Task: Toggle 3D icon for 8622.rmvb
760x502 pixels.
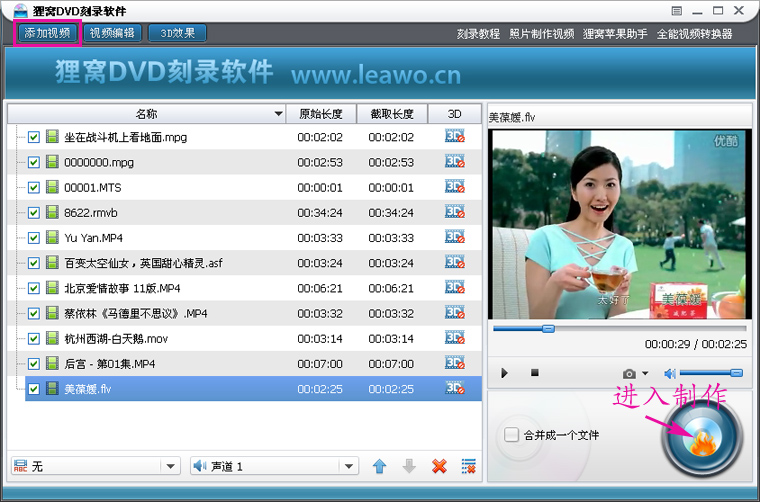Action: click(455, 212)
